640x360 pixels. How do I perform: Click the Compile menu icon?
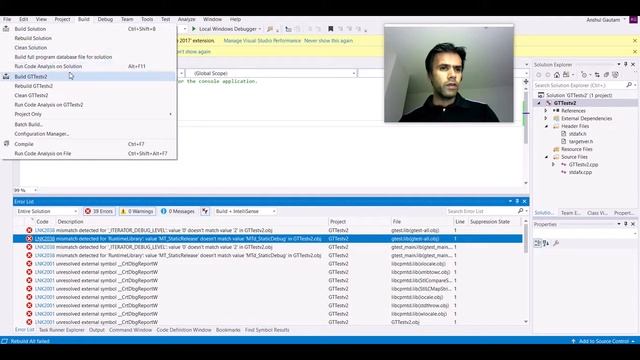point(6,144)
